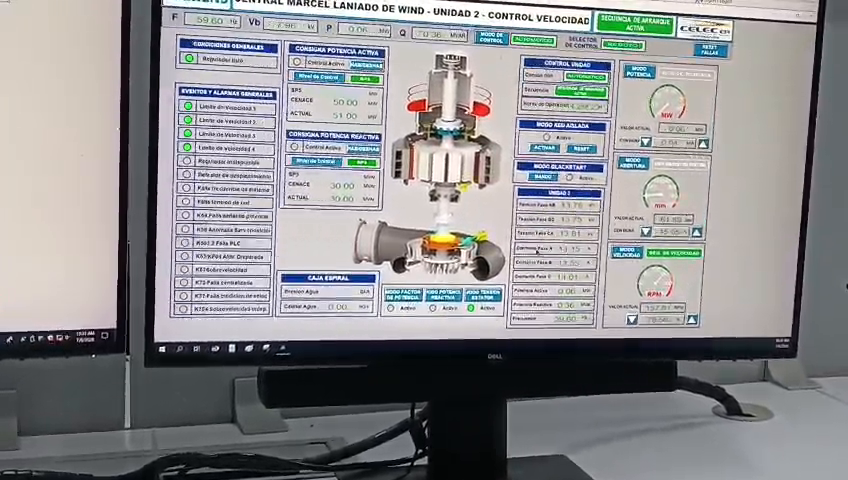Viewport: 848px width, 480px height.
Task: Click K72 Falla centralizada indicator
Action: click(184, 282)
